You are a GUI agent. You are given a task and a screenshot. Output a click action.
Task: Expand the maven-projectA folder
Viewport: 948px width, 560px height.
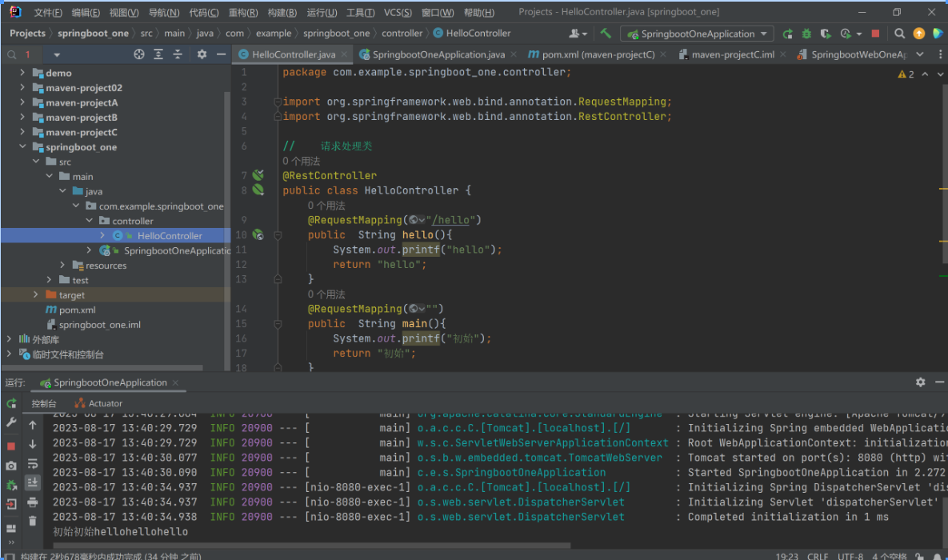(22, 102)
